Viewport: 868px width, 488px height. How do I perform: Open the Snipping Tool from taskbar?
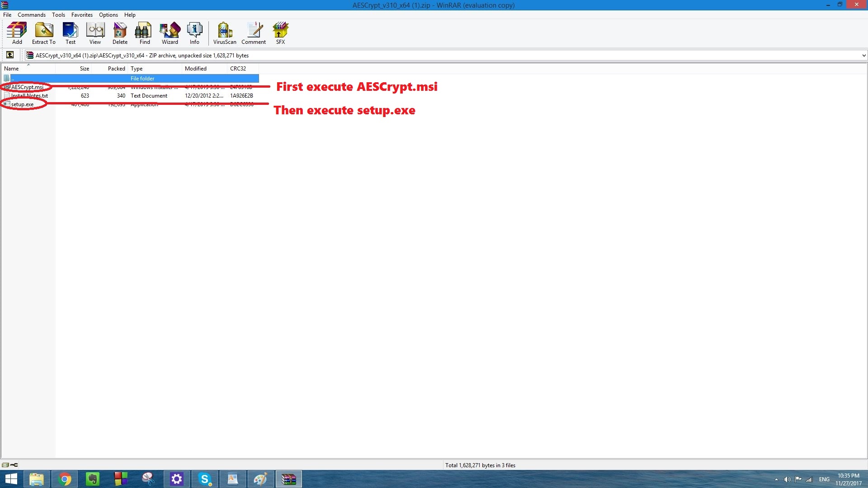coord(149,479)
